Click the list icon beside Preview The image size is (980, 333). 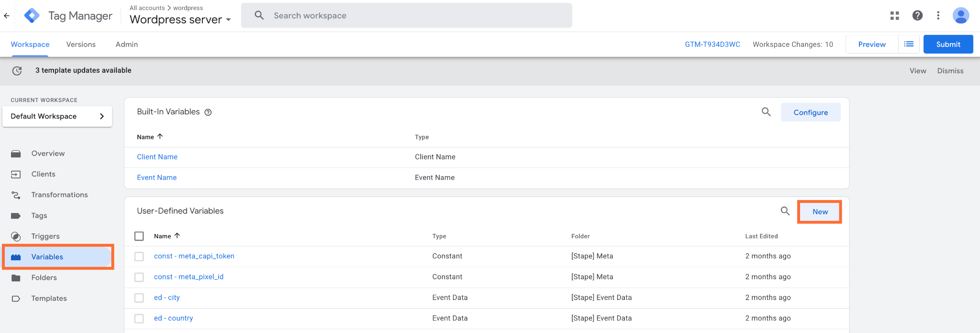(x=909, y=44)
